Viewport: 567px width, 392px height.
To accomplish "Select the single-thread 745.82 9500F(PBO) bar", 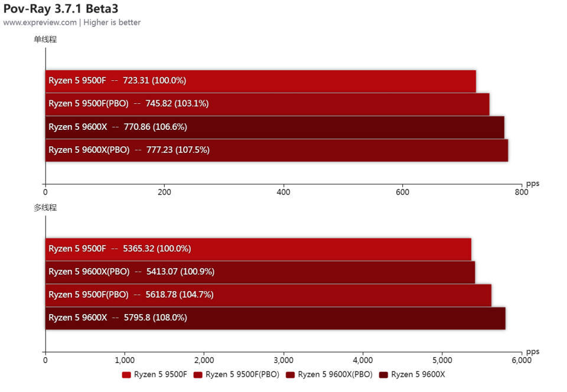I will 268,104.
